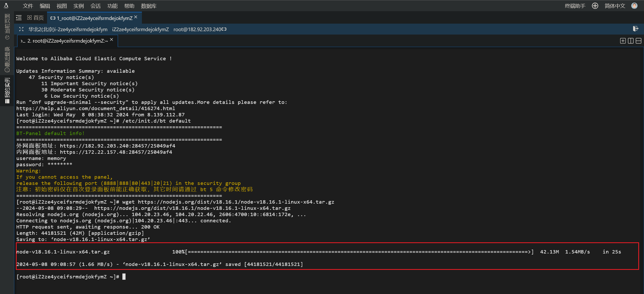Viewport: 644px width, 294px height.
Task: Click the exit session icon at far right of the info bar
Action: (x=635, y=29)
